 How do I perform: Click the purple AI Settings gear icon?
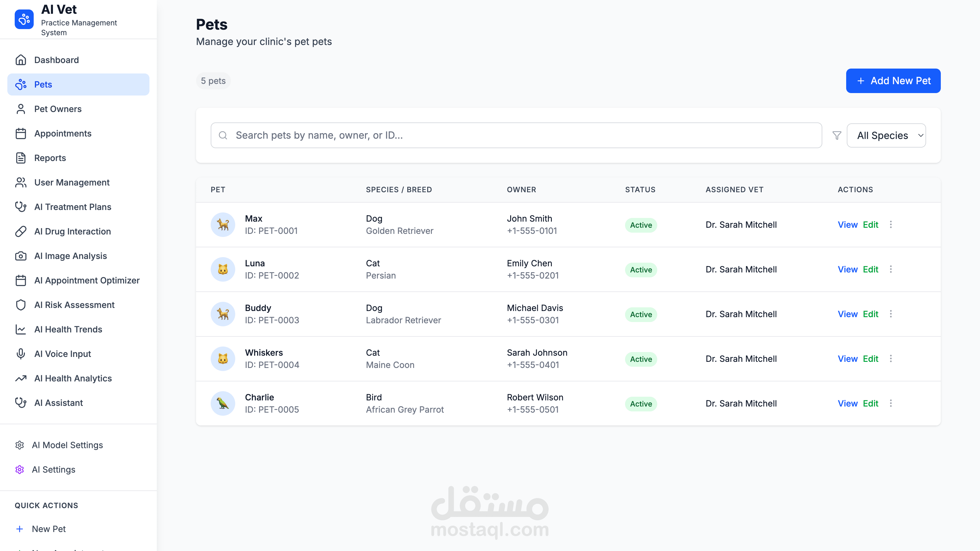pyautogui.click(x=20, y=470)
